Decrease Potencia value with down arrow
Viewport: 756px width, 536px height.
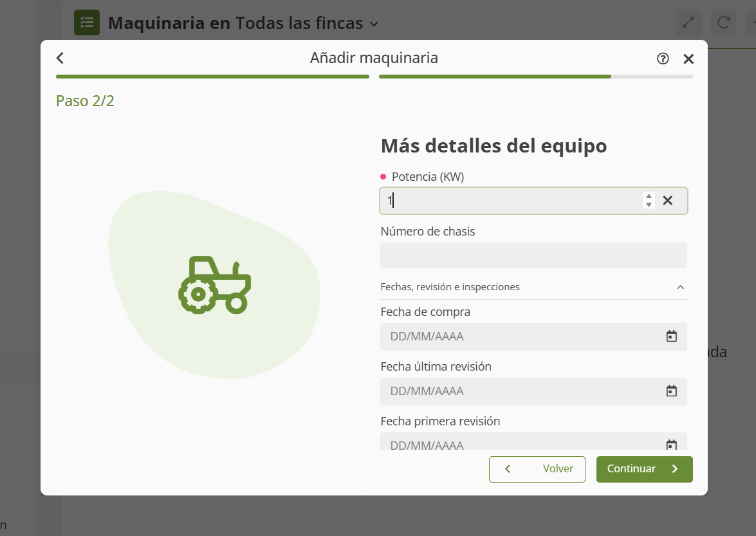(649, 205)
